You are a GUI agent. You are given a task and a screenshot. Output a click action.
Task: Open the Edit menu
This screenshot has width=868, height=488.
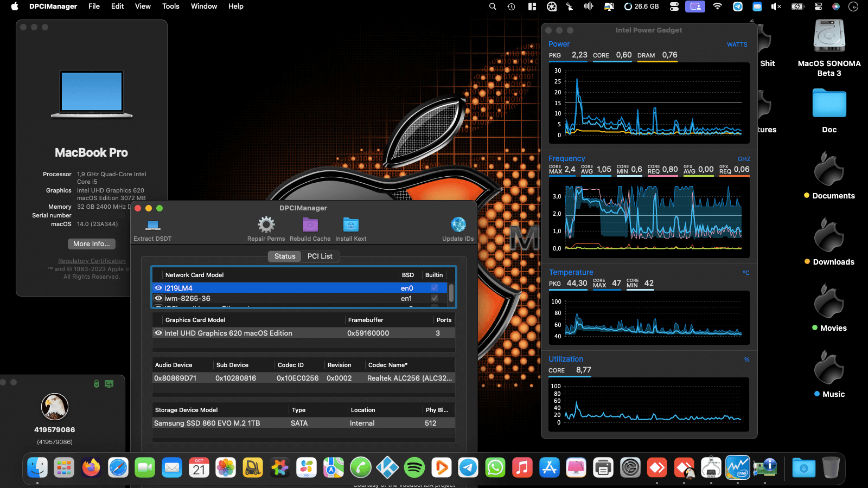coord(117,7)
